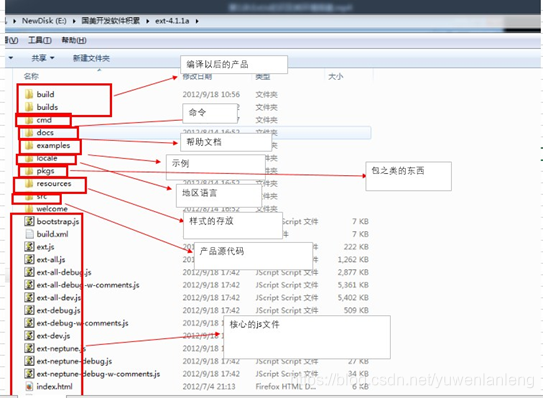
Task: Click the 509 KB size cell
Action: (x=356, y=310)
